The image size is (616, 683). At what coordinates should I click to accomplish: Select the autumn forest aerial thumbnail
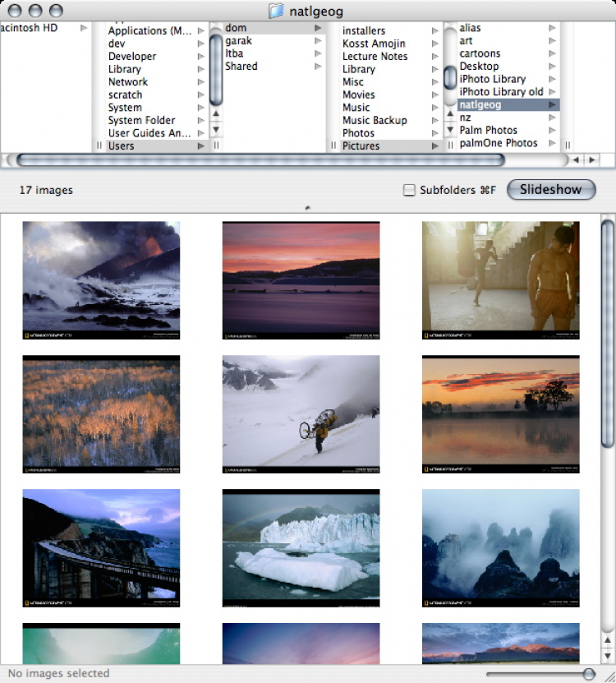pyautogui.click(x=101, y=413)
